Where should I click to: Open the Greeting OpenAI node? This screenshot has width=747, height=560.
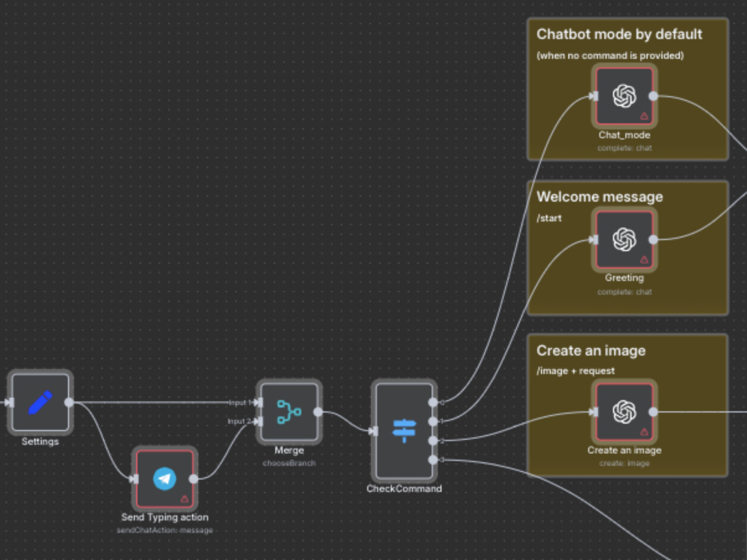pos(624,240)
